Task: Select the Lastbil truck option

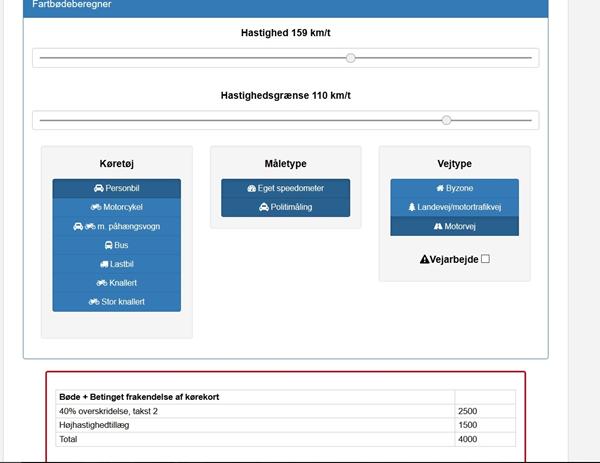Action: tap(116, 264)
